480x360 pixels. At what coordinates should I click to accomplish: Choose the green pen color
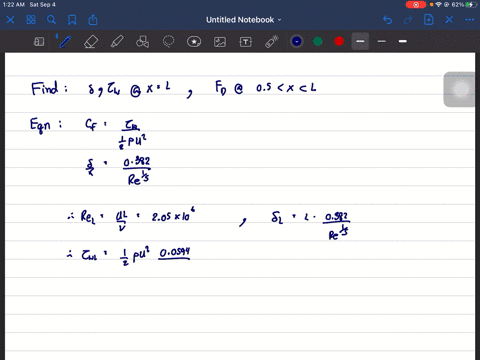[x=318, y=41]
